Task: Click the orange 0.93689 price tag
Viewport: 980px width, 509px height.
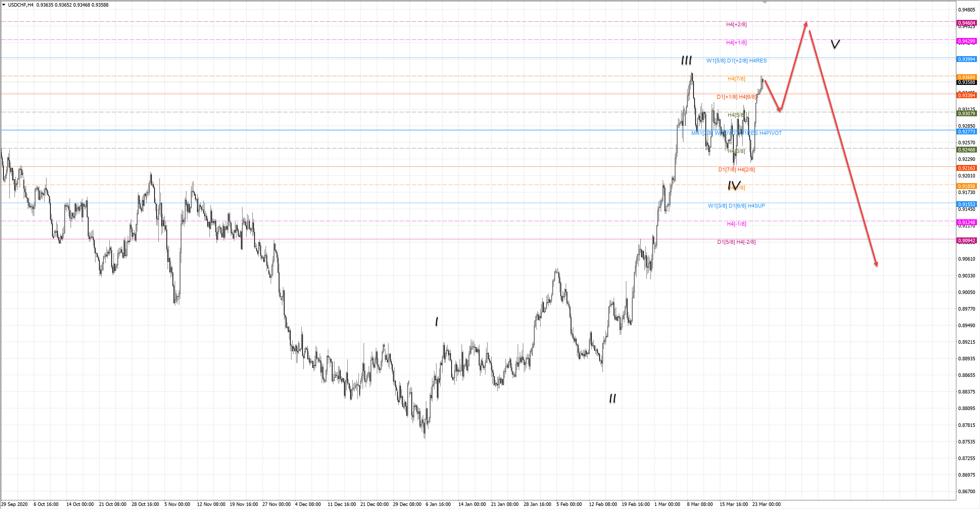Action: coord(966,77)
